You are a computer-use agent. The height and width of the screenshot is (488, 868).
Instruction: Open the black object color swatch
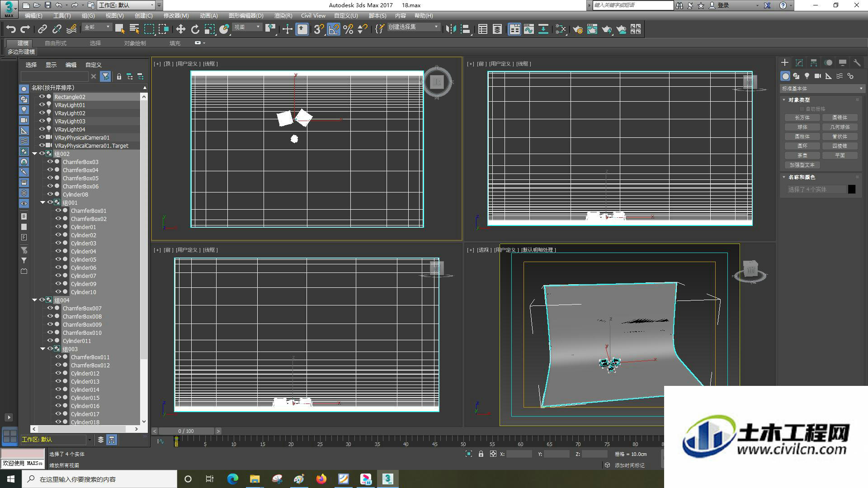(x=852, y=189)
